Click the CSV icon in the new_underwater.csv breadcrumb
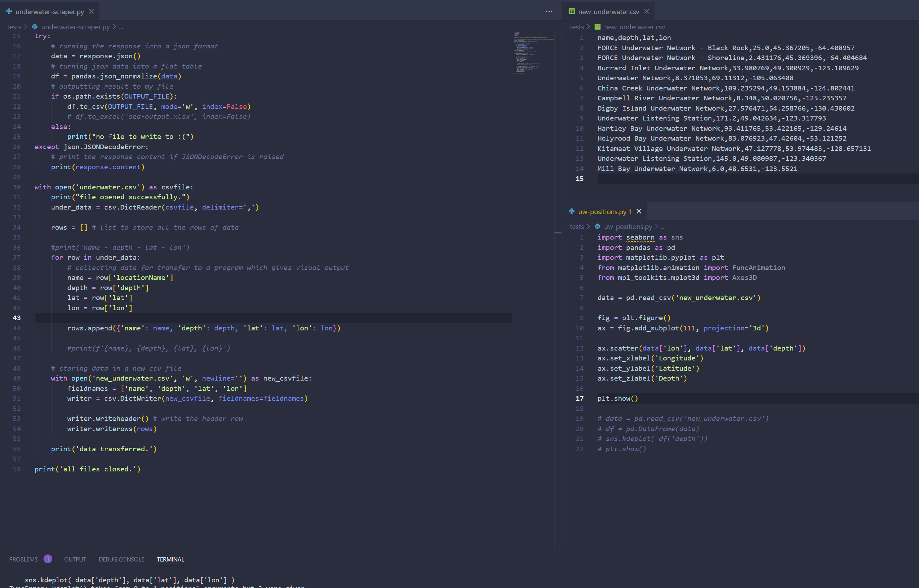Screen dimensions: 919x588 click(x=597, y=27)
